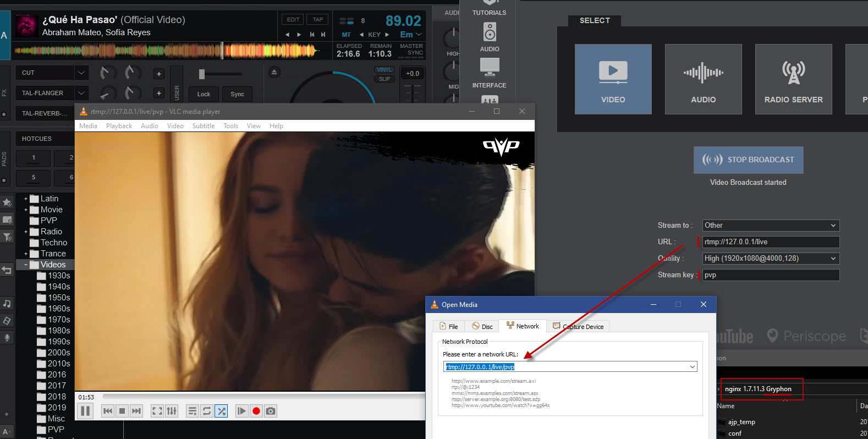The height and width of the screenshot is (439, 868).
Task: Select the VIDEO broadcast option
Action: tap(613, 79)
